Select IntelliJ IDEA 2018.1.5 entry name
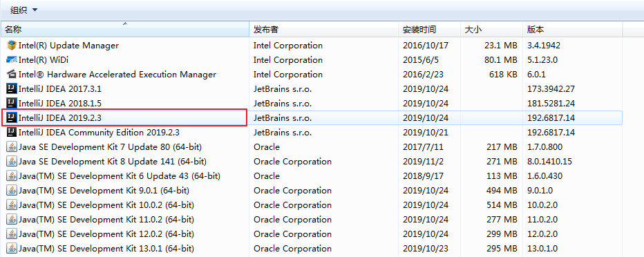Viewport: 644px width, 257px height. point(60,103)
